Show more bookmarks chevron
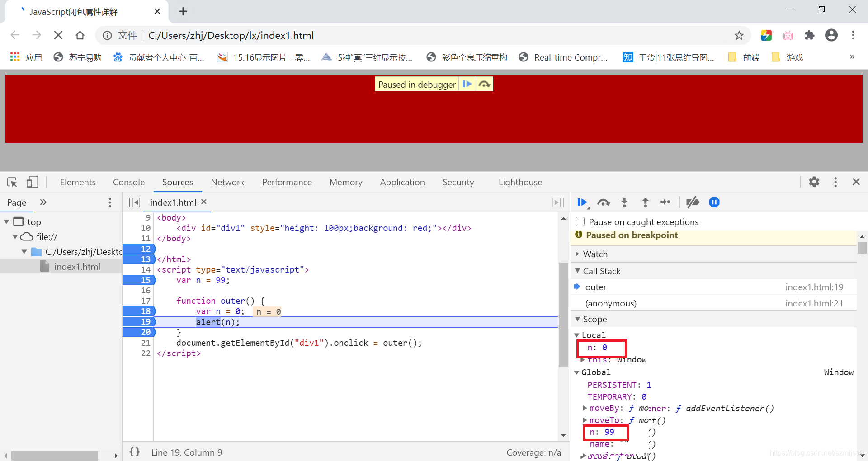Viewport: 868px width, 461px height. point(852,57)
